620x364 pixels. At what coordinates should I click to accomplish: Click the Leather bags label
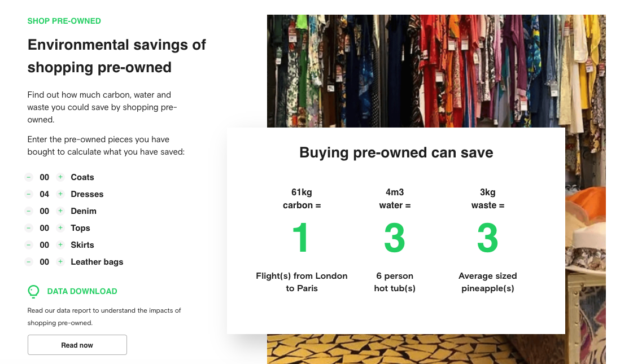pyautogui.click(x=97, y=262)
